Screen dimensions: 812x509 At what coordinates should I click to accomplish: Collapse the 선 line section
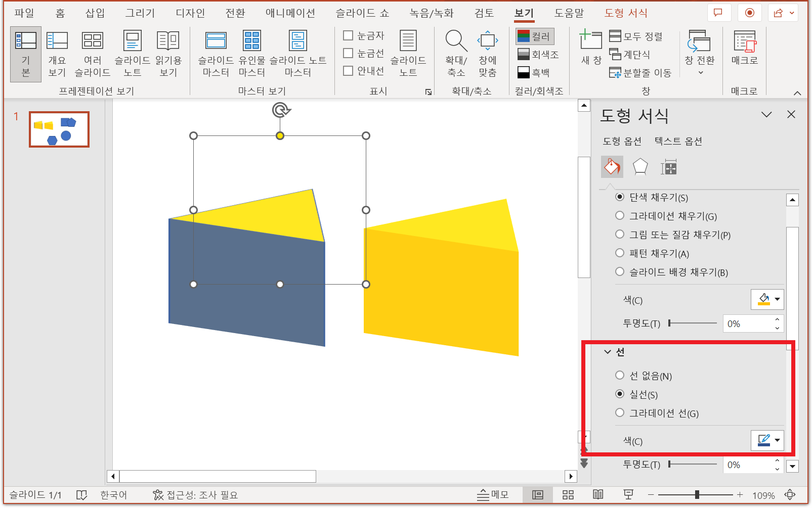coord(608,352)
